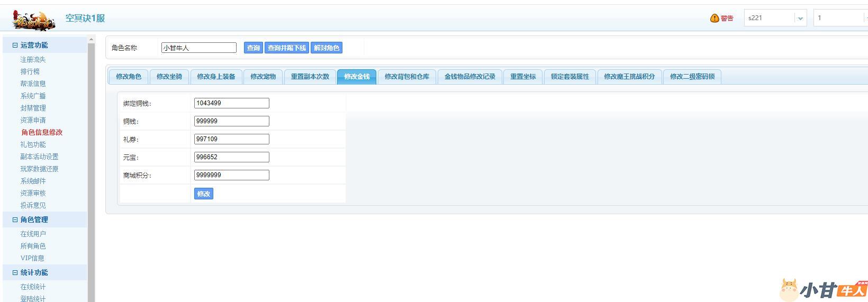The width and height of the screenshot is (868, 302).
Task: Select the 修改背包和仓库 tab
Action: pos(406,77)
